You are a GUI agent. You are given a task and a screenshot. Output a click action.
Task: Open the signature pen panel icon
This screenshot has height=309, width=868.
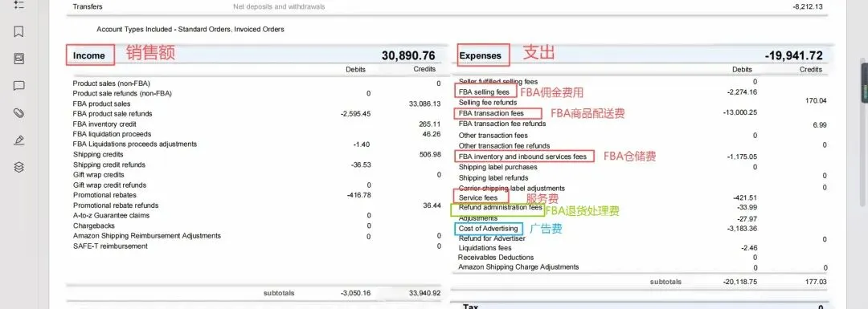18,140
